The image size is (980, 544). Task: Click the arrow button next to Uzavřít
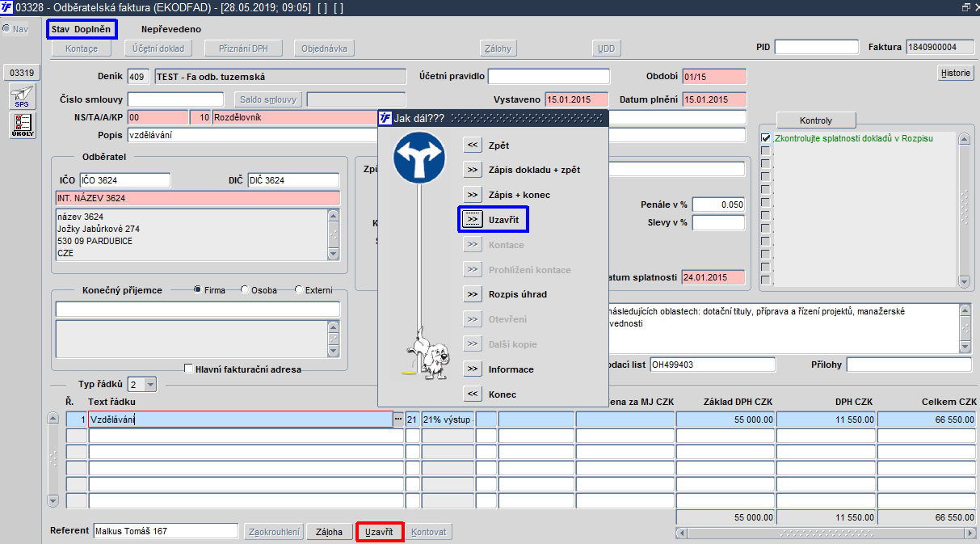point(473,220)
